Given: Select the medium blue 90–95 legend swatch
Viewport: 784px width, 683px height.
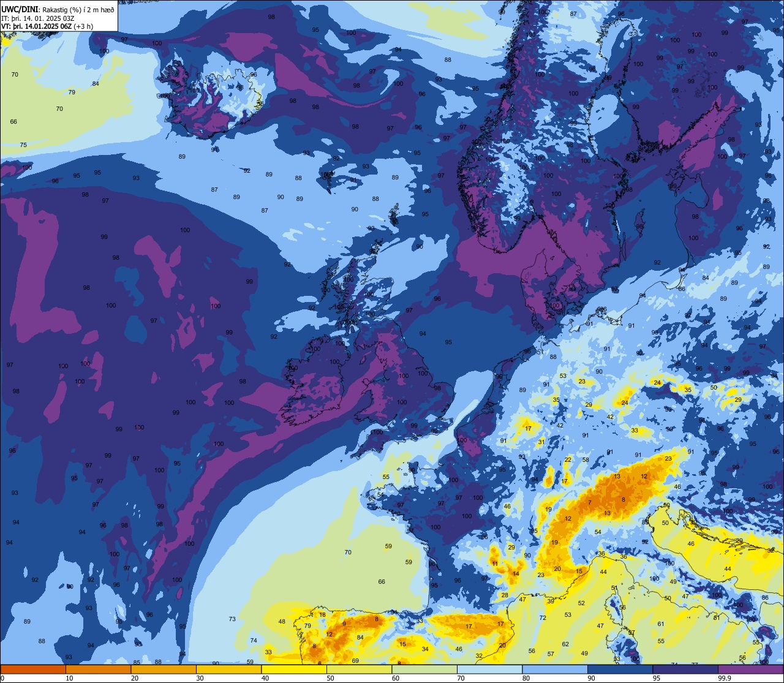Looking at the screenshot, I should pos(620,669).
